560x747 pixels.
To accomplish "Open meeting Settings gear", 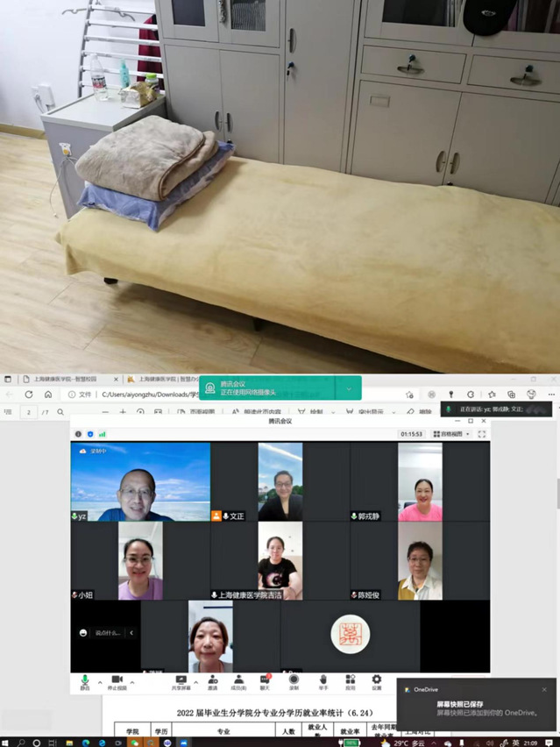I will (x=377, y=680).
